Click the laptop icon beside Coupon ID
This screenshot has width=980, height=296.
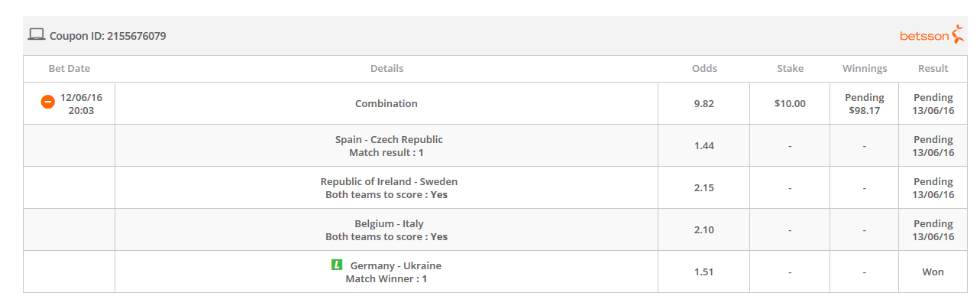(x=37, y=34)
